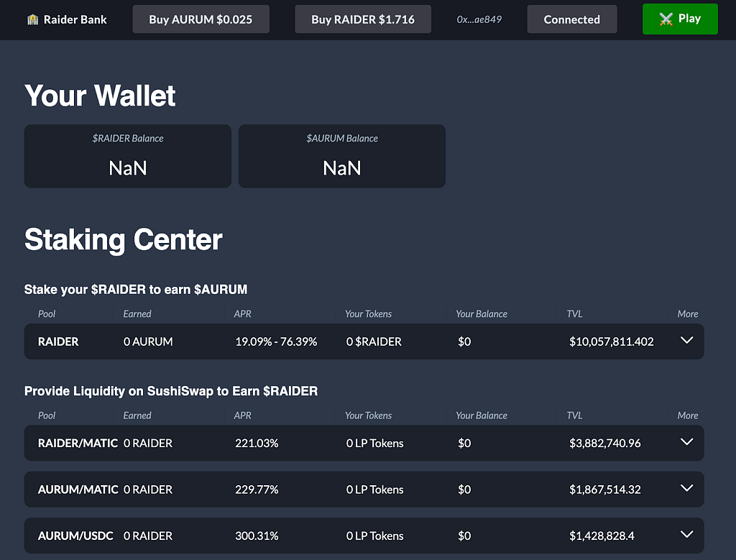Click the Connected wallet button

[571, 19]
